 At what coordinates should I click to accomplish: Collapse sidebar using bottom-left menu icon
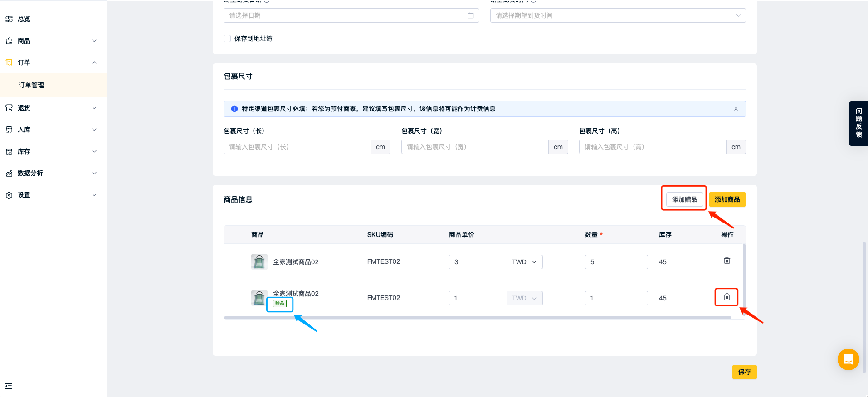click(9, 386)
